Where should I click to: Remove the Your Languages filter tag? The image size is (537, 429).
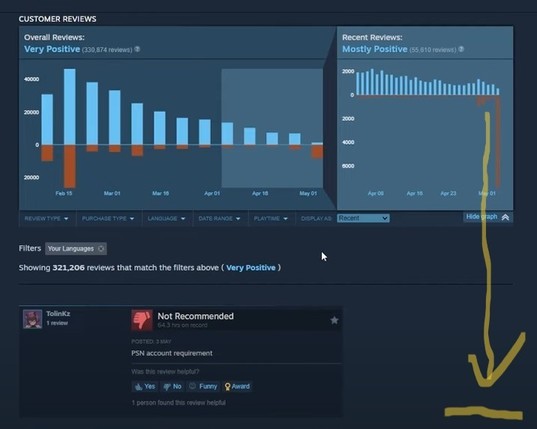click(x=101, y=249)
